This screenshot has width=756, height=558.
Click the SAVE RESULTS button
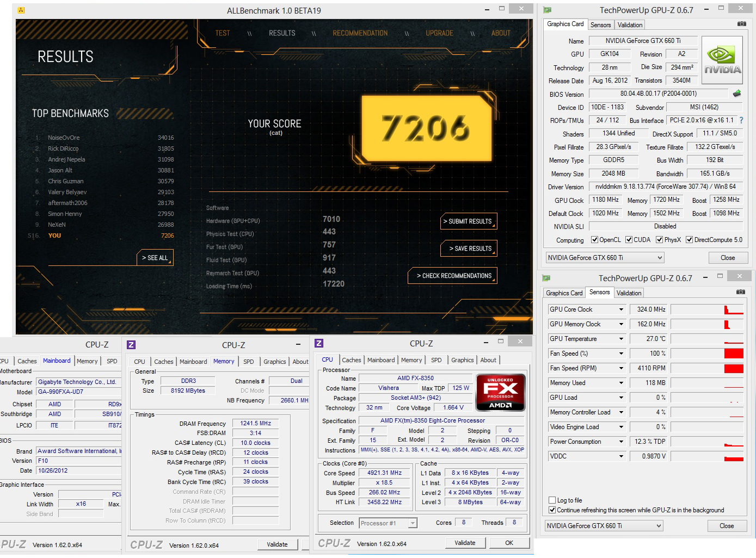coord(469,249)
